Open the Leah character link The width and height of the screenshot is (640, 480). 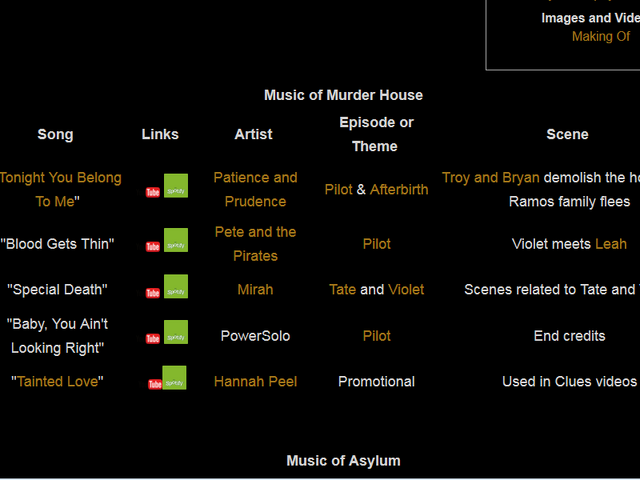click(x=611, y=244)
